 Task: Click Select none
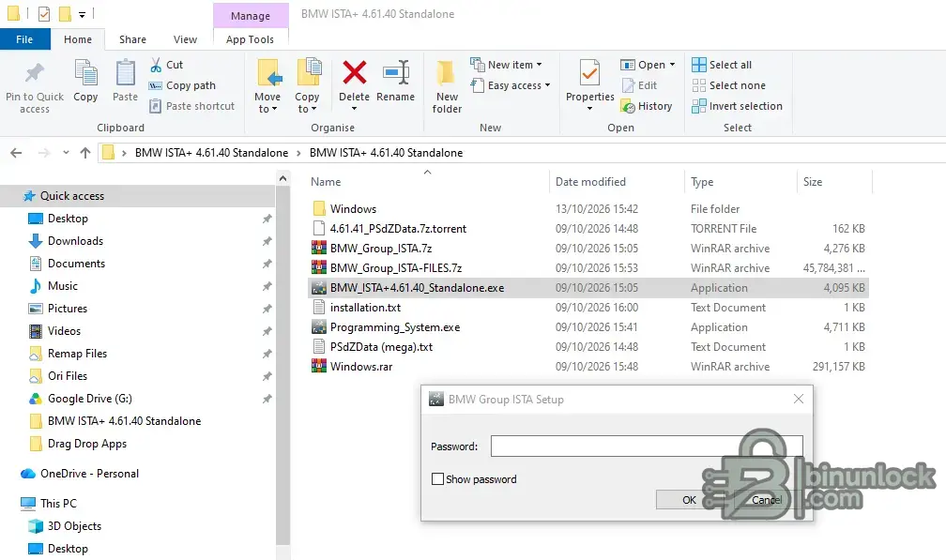(x=728, y=85)
